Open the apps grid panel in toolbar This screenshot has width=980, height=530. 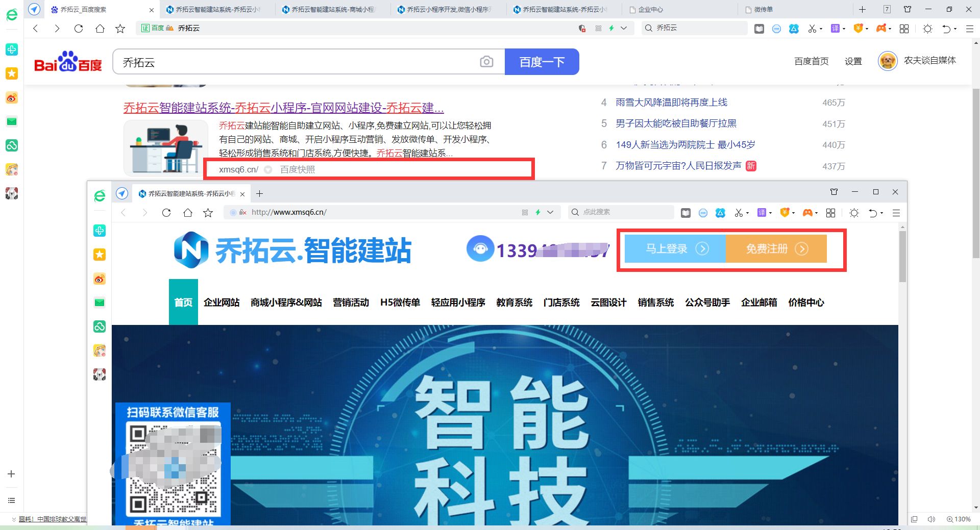904,29
